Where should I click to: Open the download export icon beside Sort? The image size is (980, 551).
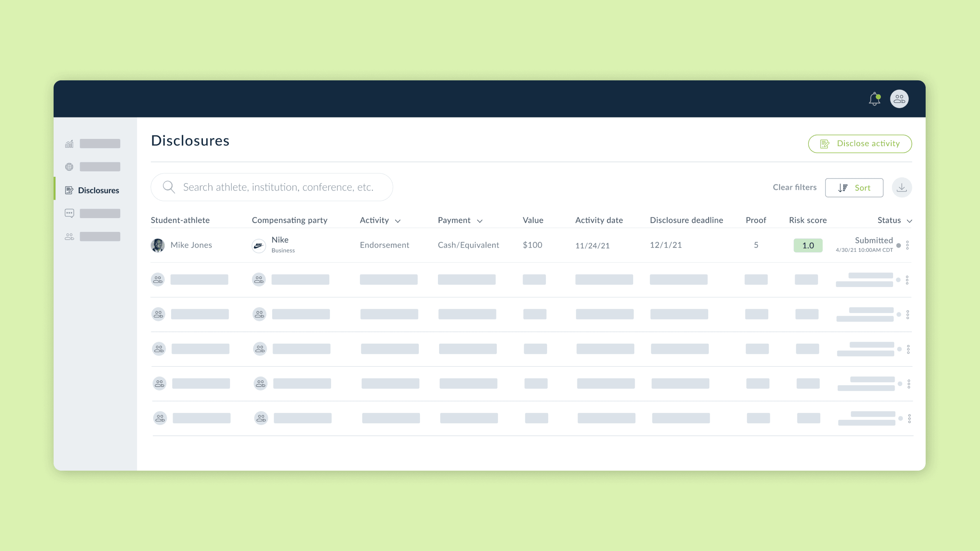pyautogui.click(x=902, y=187)
